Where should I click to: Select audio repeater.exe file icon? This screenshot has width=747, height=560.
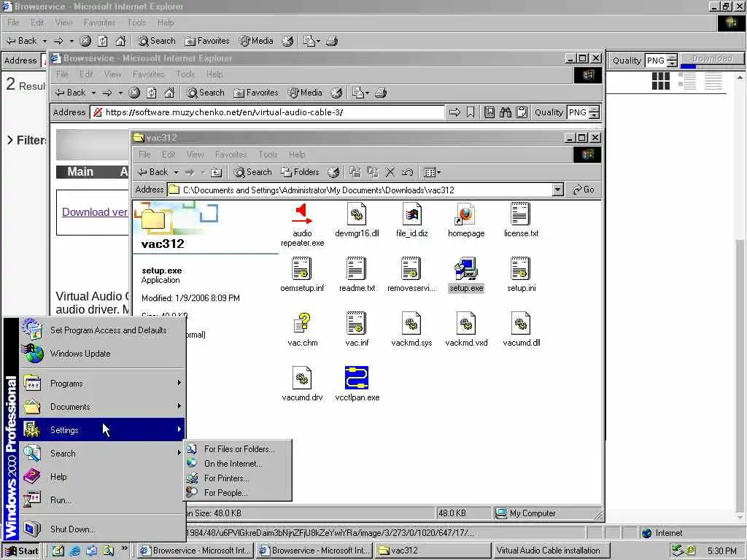[302, 215]
